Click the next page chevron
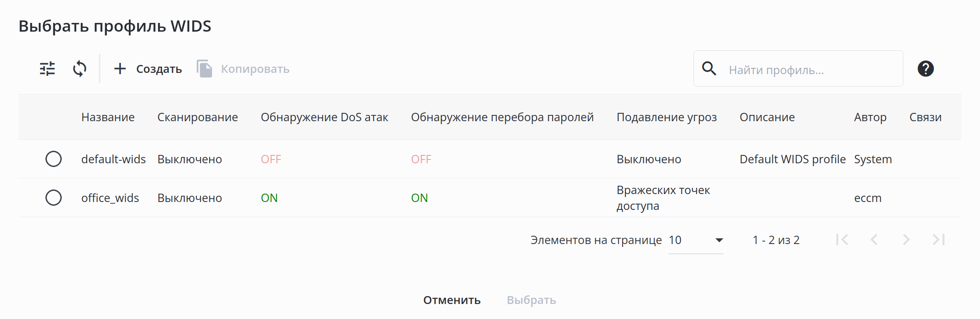Viewport: 980px width, 319px height. point(906,240)
